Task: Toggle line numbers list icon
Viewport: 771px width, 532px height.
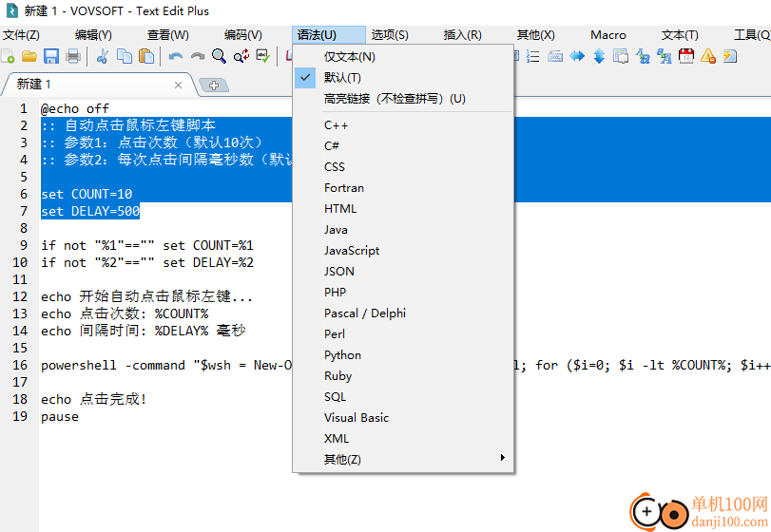Action: (x=533, y=56)
